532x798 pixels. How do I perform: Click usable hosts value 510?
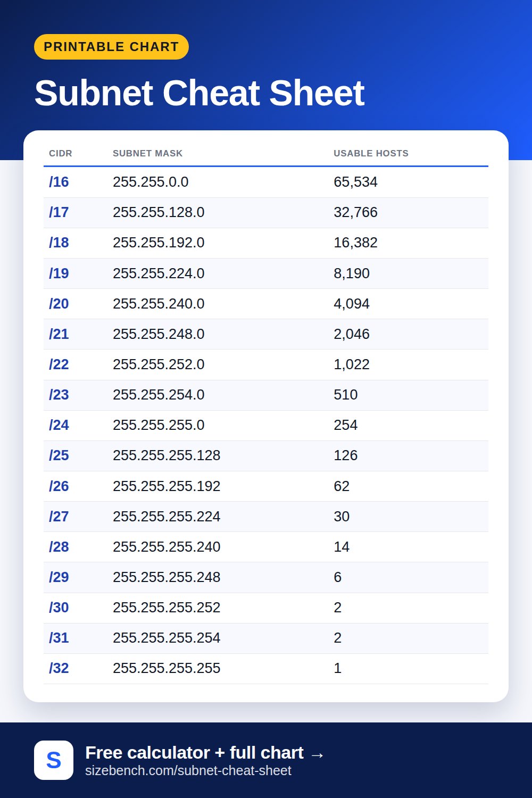[346, 395]
